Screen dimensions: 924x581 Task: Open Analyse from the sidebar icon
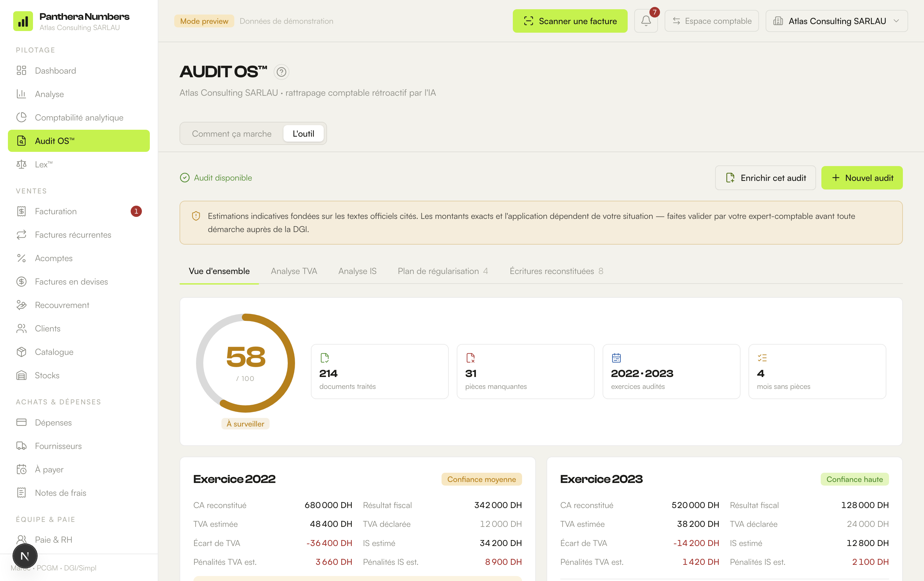[x=21, y=94]
